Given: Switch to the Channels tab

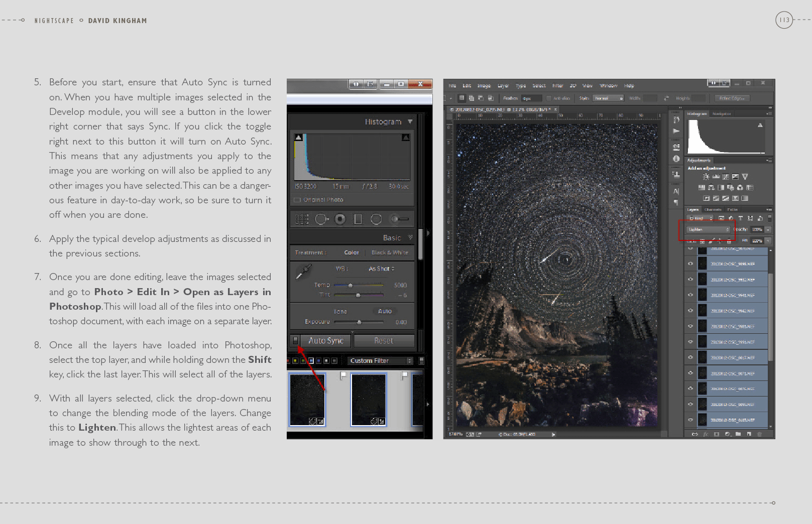Looking at the screenshot, I should (x=713, y=210).
